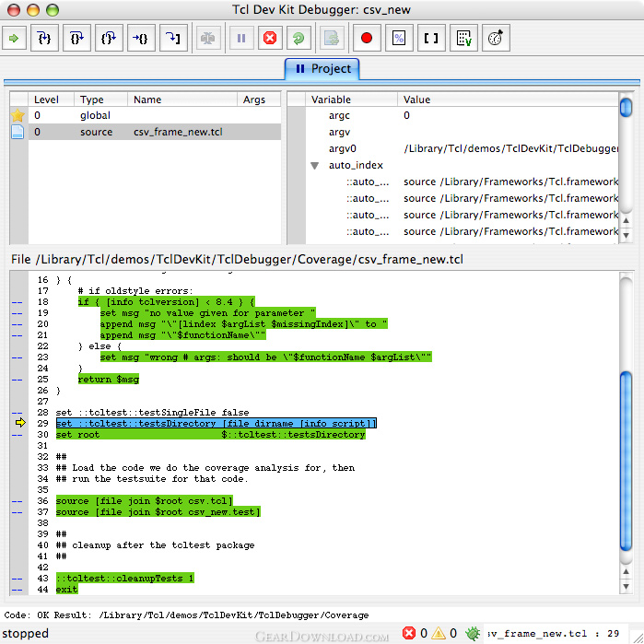The image size is (644, 644).
Task: Open the Procedures window brackets icon
Action: coord(431,38)
